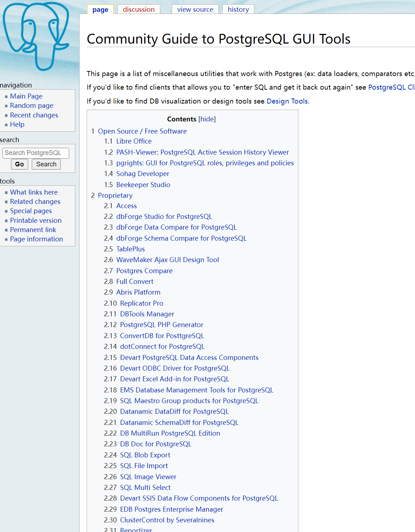The height and width of the screenshot is (532, 415).
Task: Jump to Devart PostgreSQL Data Access Components
Action: 189,357
